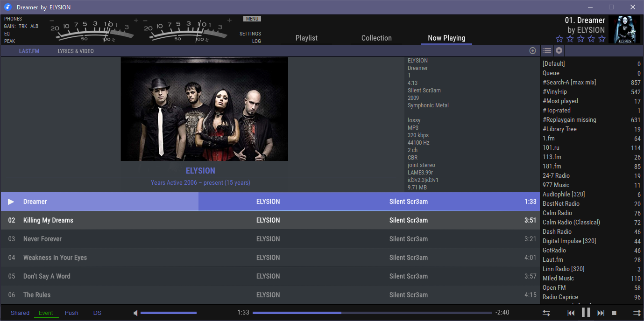The width and height of the screenshot is (644, 321).
Task: Open the Queue playlist
Action: click(x=592, y=73)
